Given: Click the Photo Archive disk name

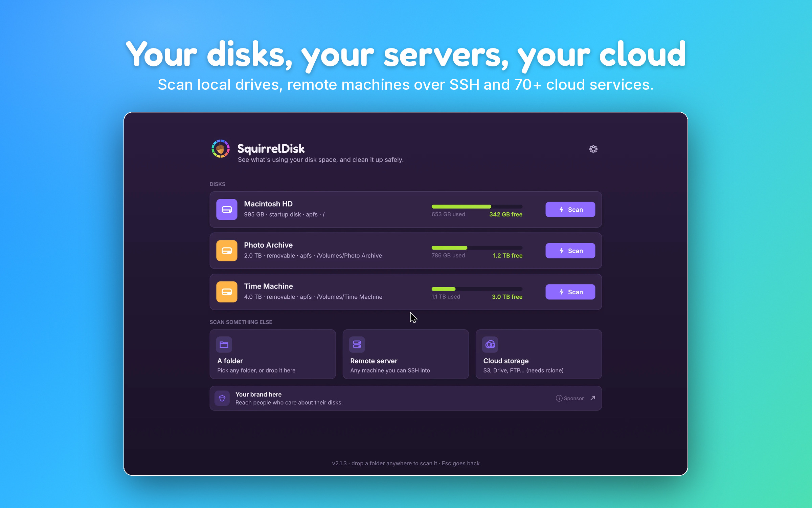Looking at the screenshot, I should [268, 245].
